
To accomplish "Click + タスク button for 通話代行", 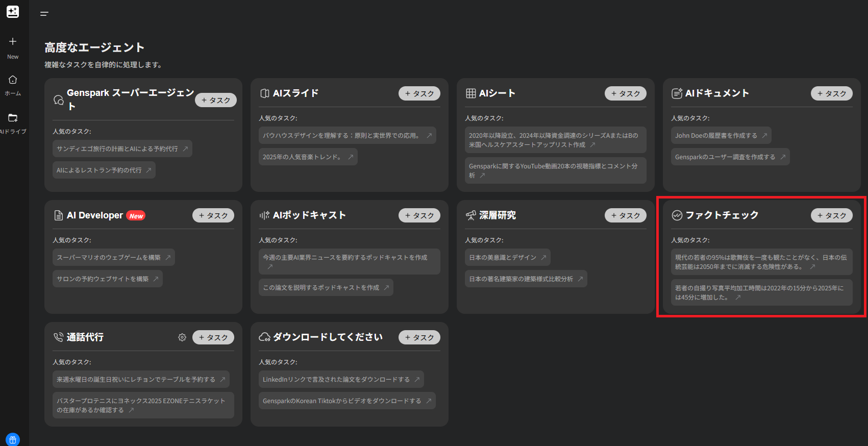I will (213, 337).
